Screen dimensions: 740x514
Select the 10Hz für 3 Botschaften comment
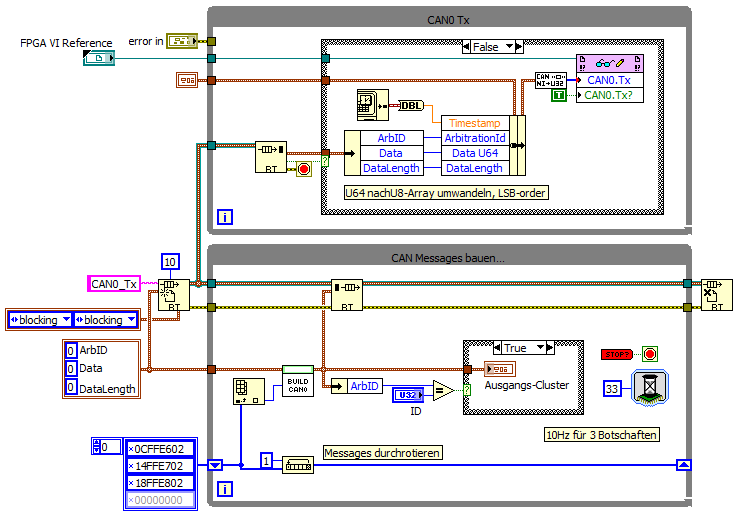[x=602, y=435]
